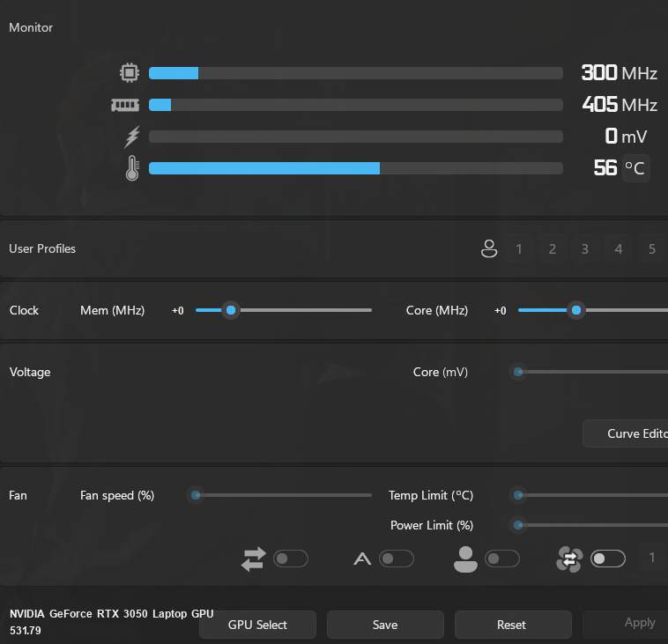This screenshot has width=668, height=644.
Task: Toggle the fan sync switch
Action: pyautogui.click(x=608, y=559)
